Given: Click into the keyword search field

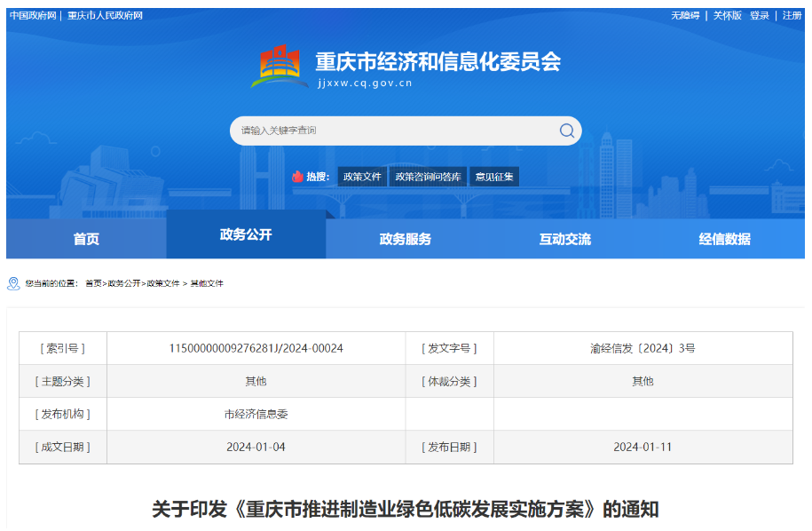Looking at the screenshot, I should pyautogui.click(x=390, y=131).
